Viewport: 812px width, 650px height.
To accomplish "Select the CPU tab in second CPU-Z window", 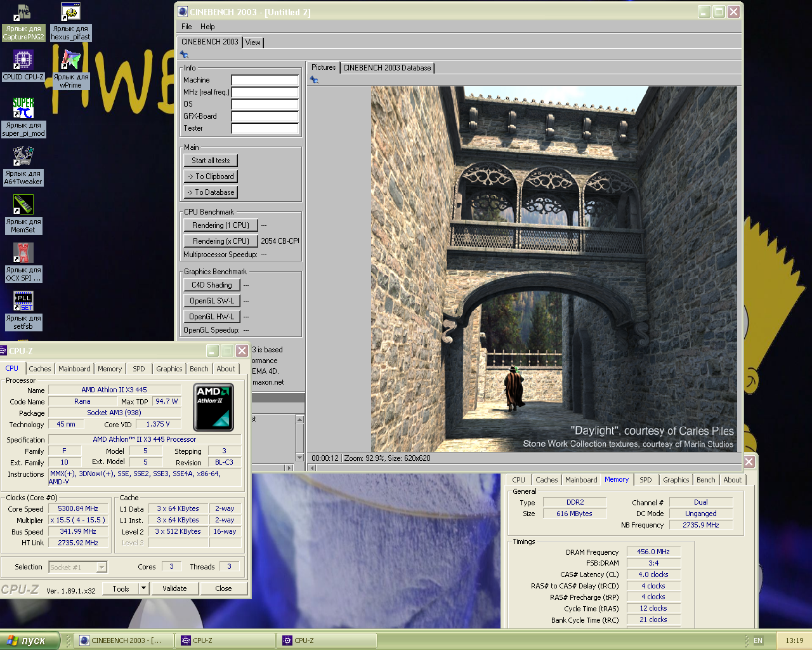I will [519, 480].
